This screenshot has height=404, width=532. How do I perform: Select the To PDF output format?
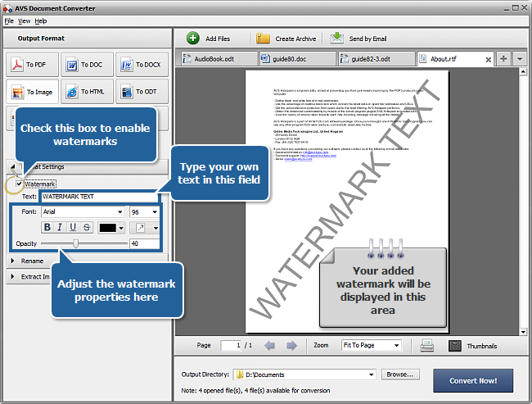click(x=32, y=65)
